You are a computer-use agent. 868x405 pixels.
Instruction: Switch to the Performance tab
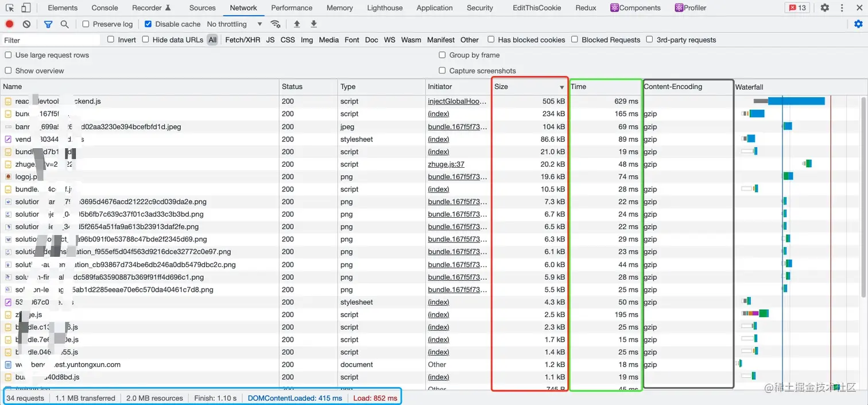[x=292, y=8]
